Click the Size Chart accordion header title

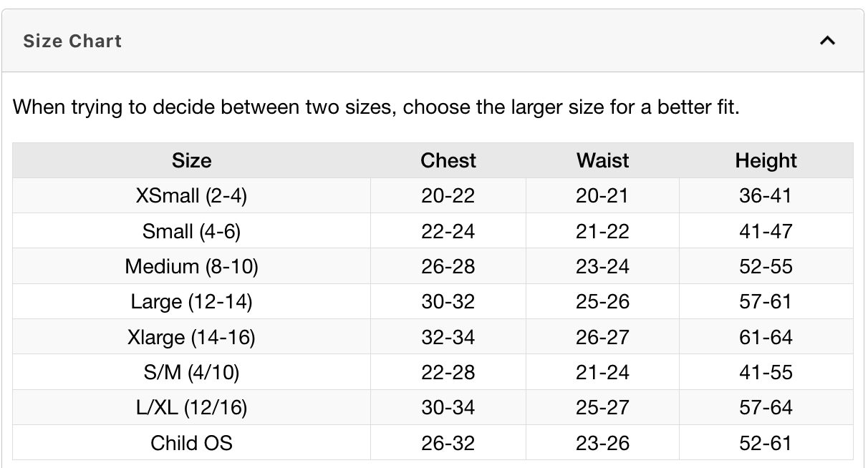pos(72,41)
